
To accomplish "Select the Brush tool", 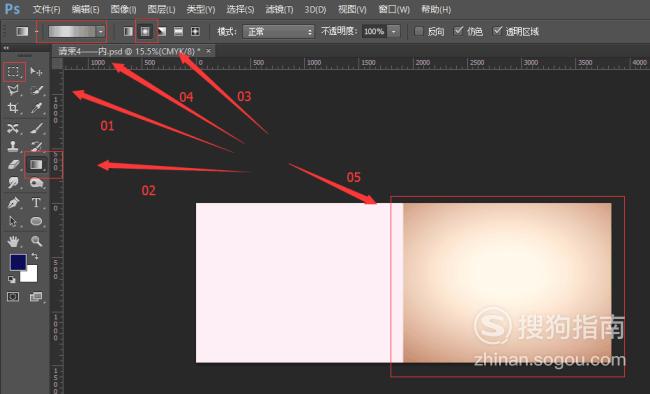I will click(x=36, y=128).
